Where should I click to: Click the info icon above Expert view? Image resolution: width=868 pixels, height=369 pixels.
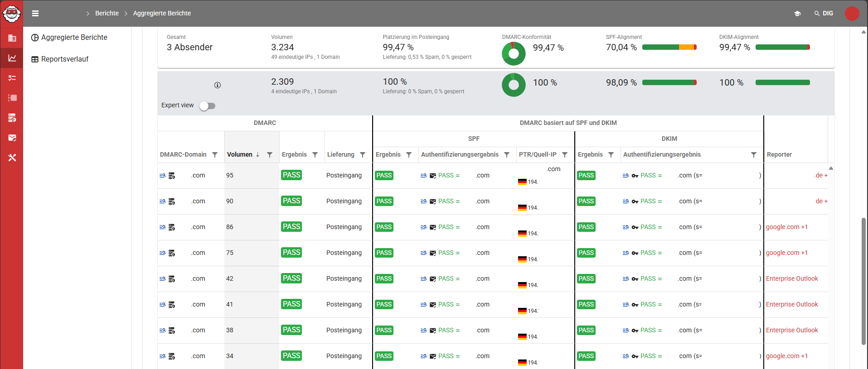218,85
